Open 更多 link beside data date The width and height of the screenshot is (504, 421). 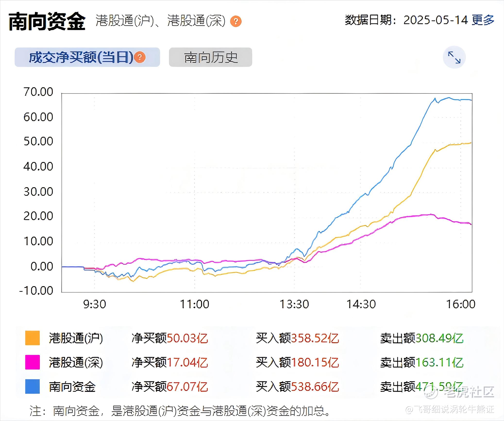click(483, 20)
